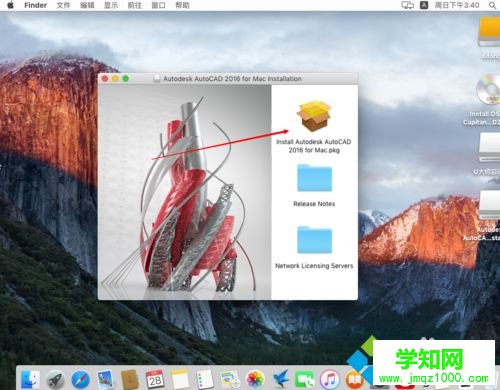The image size is (500, 390).
Task: Select the orange external drive on desktop
Action: [x=489, y=33]
